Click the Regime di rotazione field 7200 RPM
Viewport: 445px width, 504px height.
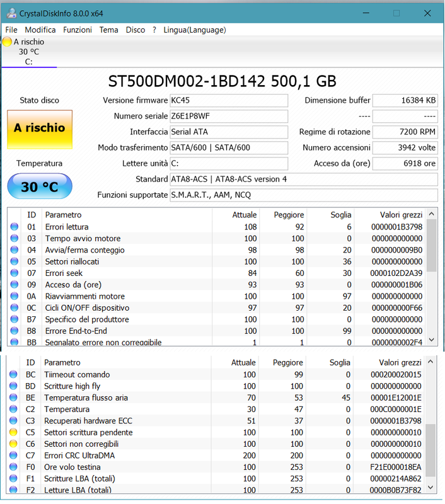405,132
